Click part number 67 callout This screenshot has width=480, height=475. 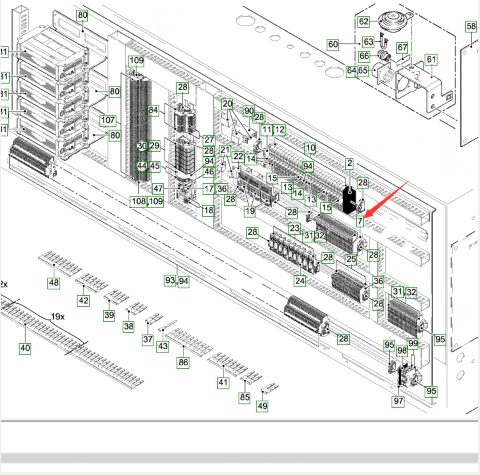click(402, 48)
